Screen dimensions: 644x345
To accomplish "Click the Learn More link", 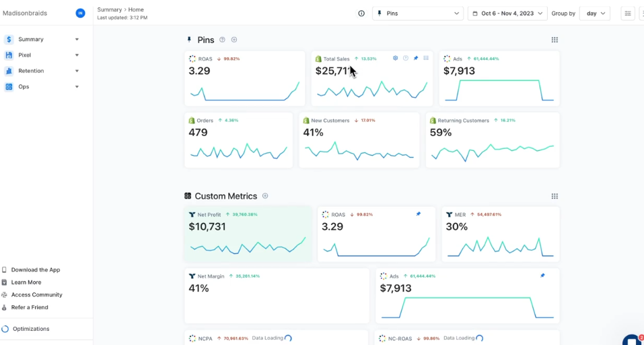I will click(26, 282).
